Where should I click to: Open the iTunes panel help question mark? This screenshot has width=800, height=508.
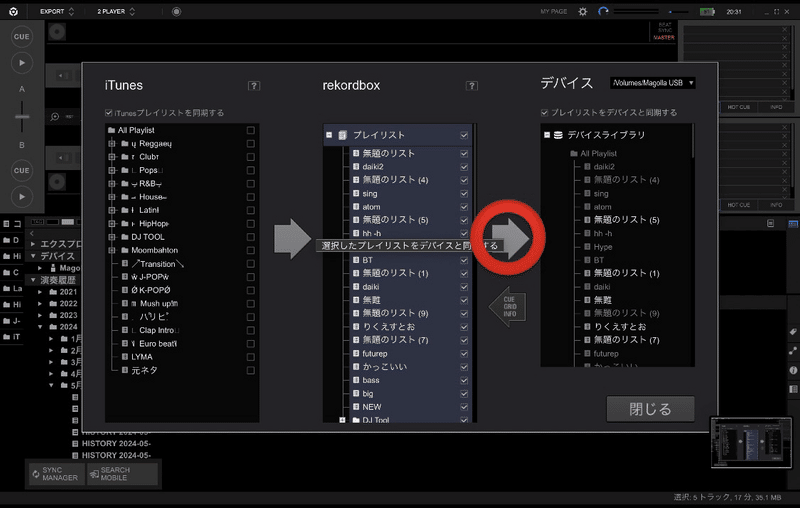point(254,86)
